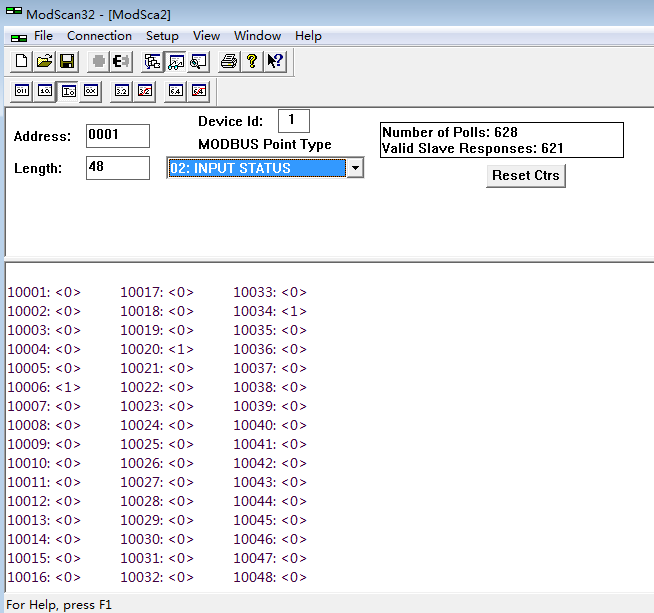Click the 10040: <0> data entry
This screenshot has height=613, width=654.
(270, 425)
